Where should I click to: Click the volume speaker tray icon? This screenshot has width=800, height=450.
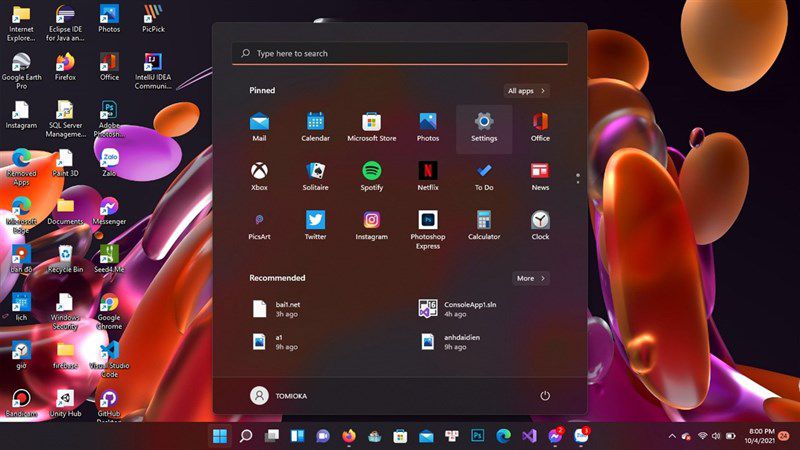pyautogui.click(x=716, y=436)
